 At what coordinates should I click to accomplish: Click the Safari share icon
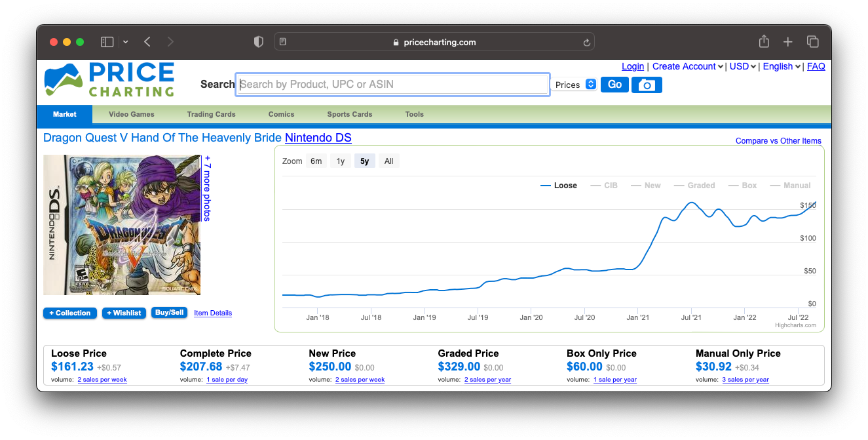coord(764,42)
